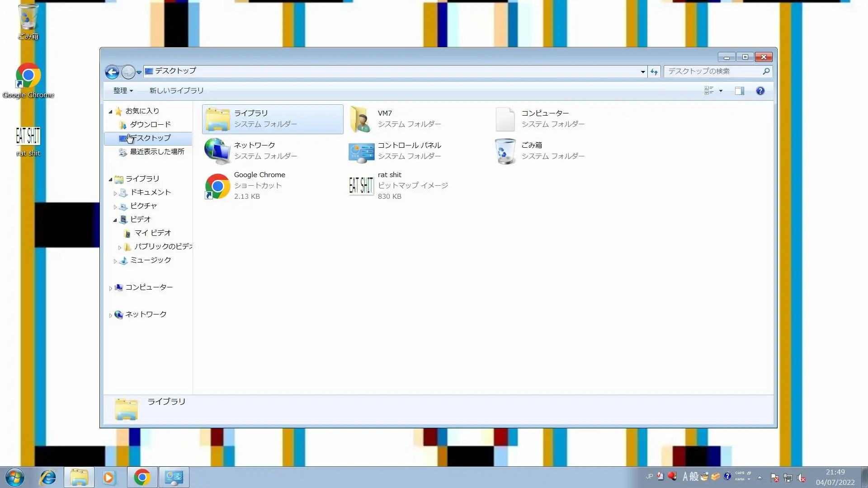Open the help question mark icon

pyautogui.click(x=760, y=91)
